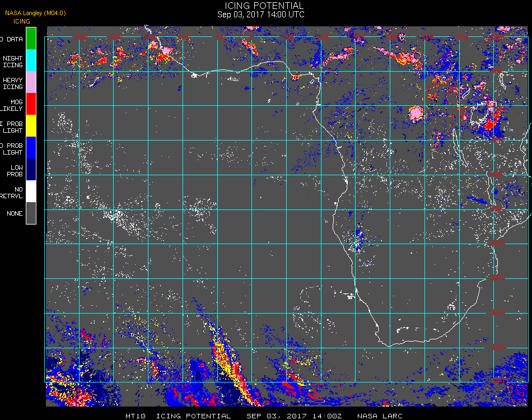The width and height of the screenshot is (532, 420).
Task: Click the gray NONE legend swatch
Action: tap(31, 213)
